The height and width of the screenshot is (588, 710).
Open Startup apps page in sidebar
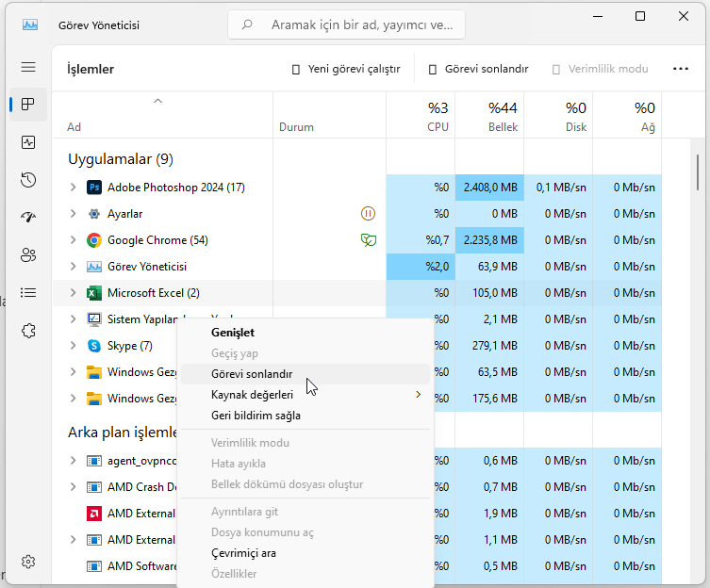[x=28, y=218]
